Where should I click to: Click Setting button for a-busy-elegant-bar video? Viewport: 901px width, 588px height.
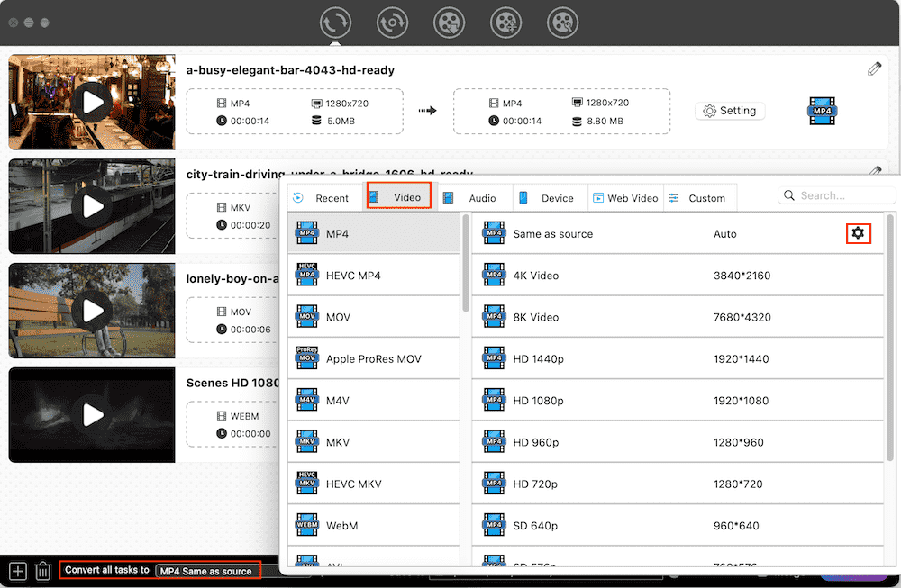[730, 110]
